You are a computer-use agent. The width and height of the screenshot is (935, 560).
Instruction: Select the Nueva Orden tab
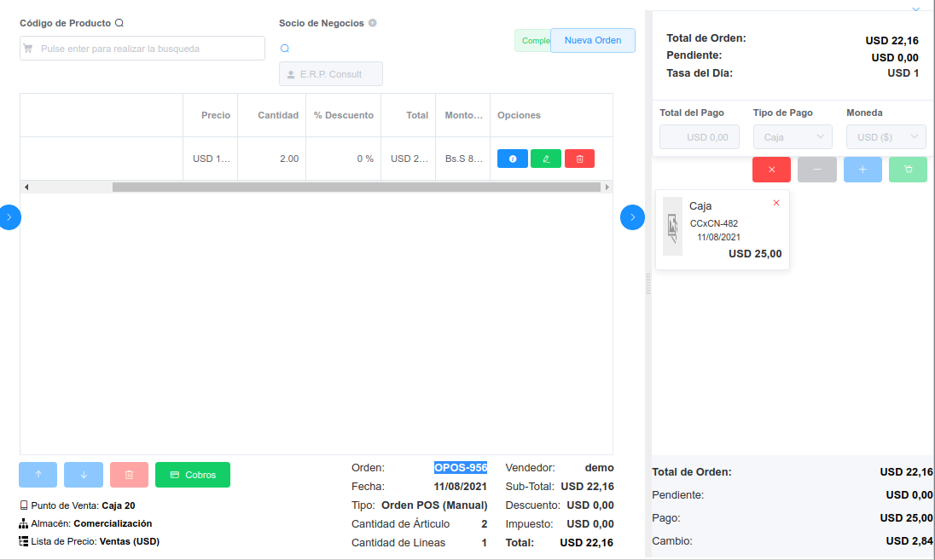click(x=592, y=40)
